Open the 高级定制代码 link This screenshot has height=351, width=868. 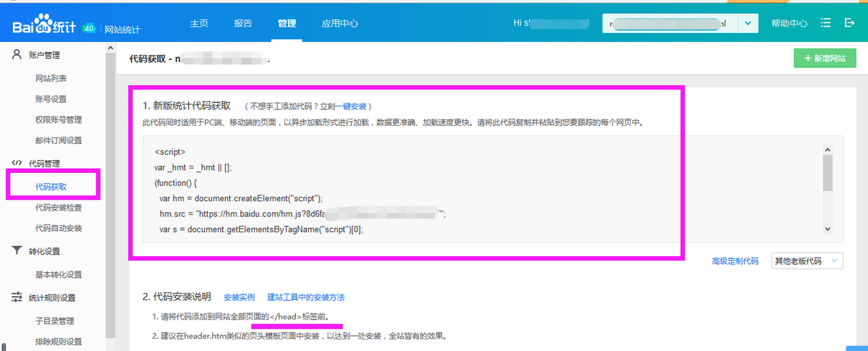(735, 261)
